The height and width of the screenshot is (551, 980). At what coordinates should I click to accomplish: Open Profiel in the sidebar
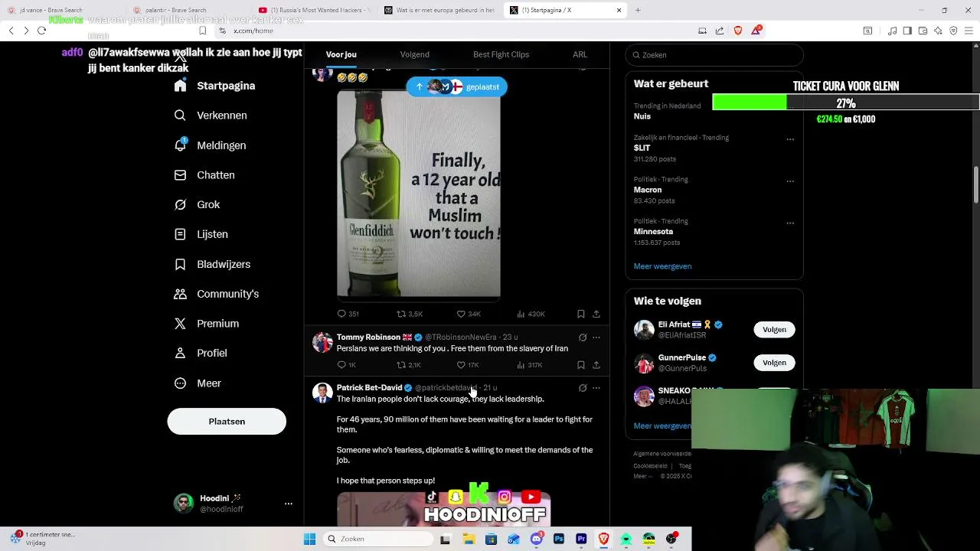[x=201, y=354]
